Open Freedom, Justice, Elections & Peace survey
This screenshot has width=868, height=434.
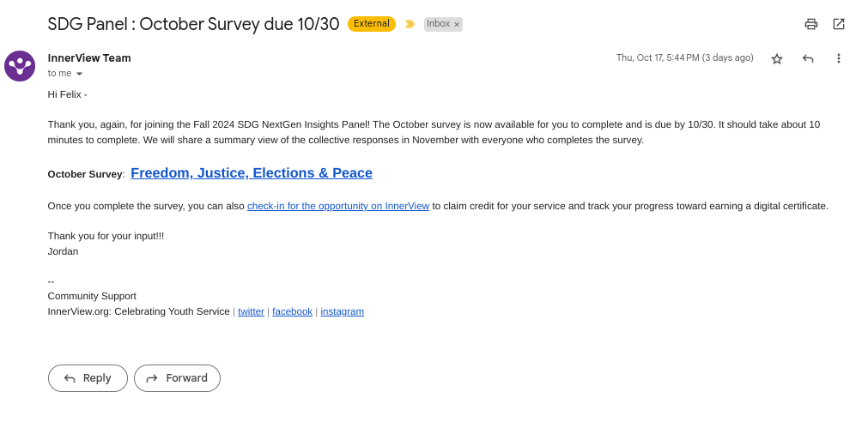[x=252, y=173]
